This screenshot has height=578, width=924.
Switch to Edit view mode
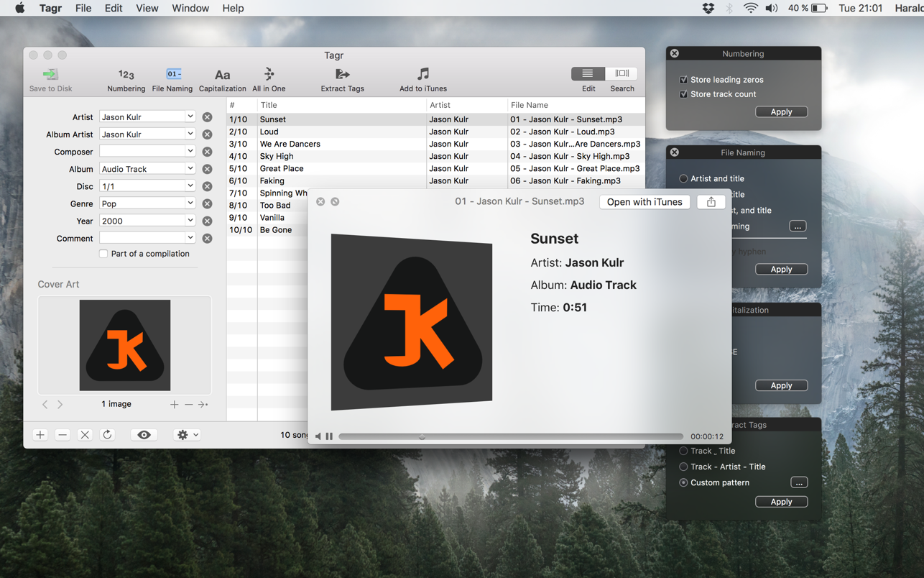588,73
